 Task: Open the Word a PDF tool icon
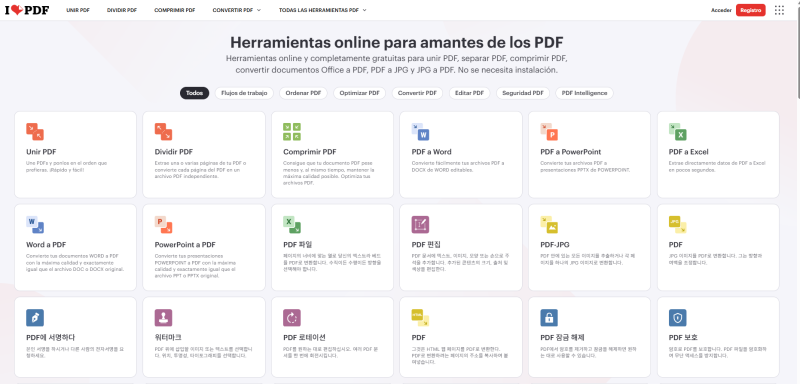pos(35,224)
